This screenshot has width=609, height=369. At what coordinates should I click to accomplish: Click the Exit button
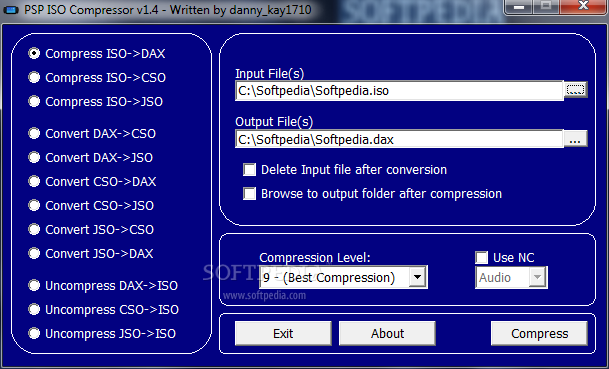coord(283,333)
